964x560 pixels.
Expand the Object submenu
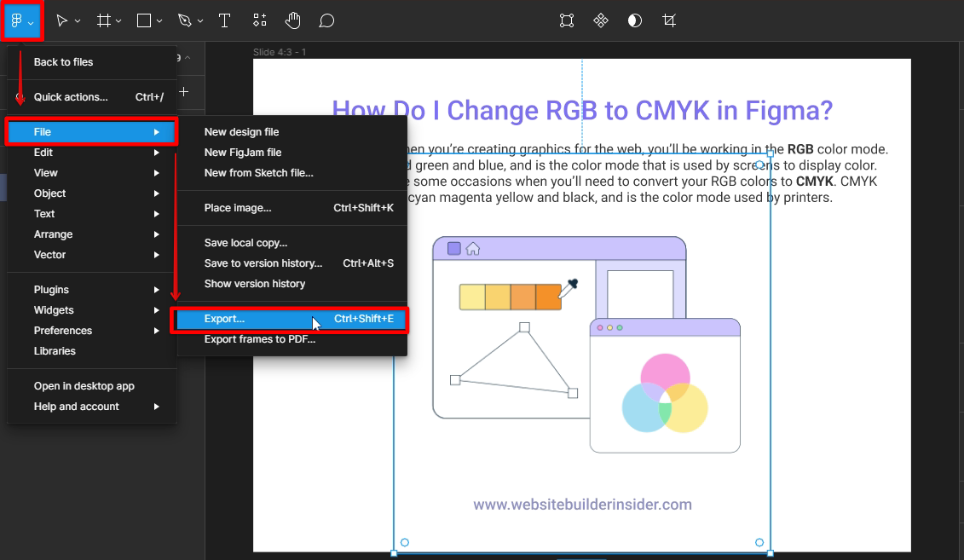[x=91, y=193]
